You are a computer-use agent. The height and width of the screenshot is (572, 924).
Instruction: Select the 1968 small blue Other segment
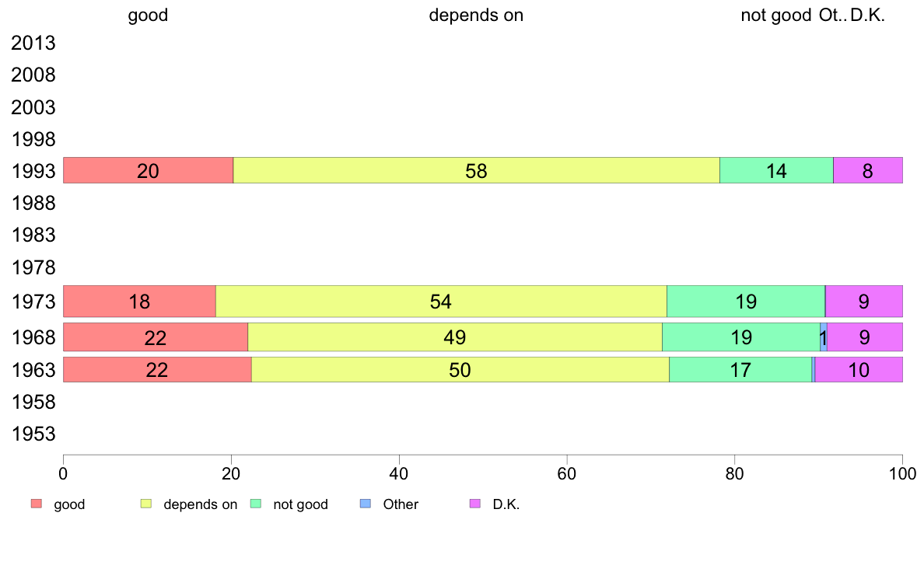click(823, 337)
